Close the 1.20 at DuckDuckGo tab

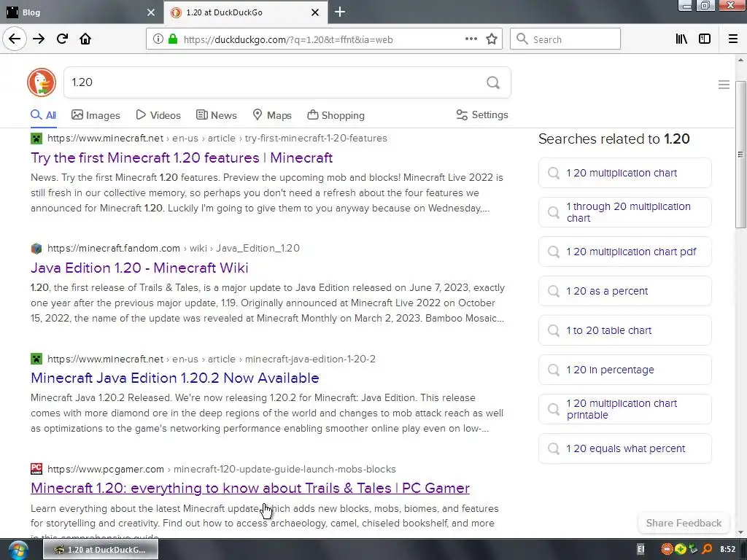[x=315, y=12]
